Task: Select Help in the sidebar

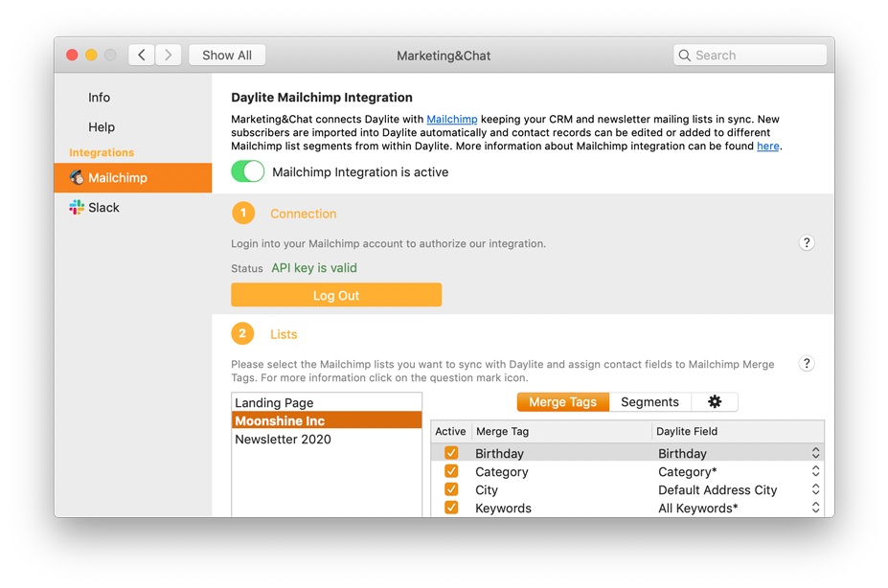Action: (102, 126)
